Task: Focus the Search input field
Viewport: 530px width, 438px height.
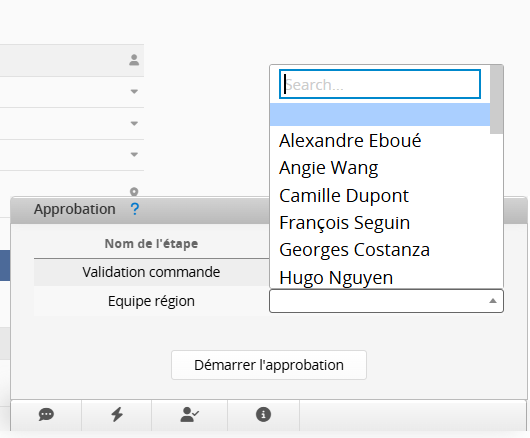Action: pyautogui.click(x=380, y=84)
